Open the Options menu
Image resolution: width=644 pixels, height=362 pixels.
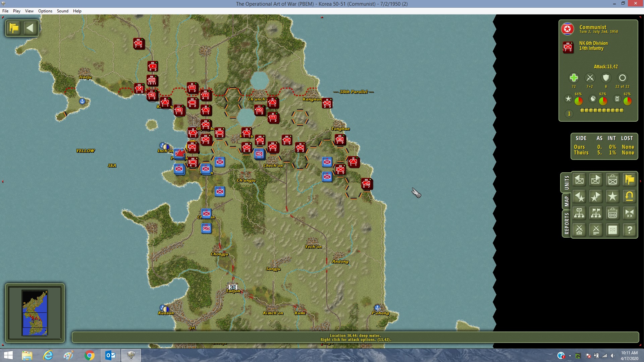pyautogui.click(x=45, y=11)
